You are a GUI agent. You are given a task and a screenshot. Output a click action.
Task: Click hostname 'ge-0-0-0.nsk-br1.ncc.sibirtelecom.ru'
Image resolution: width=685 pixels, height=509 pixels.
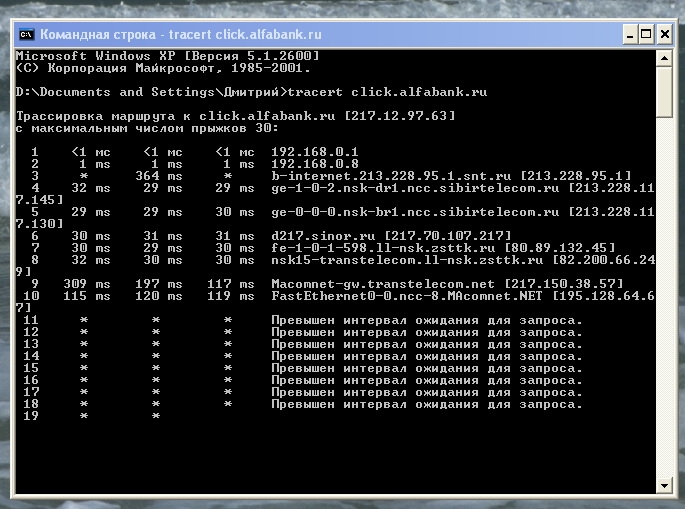pyautogui.click(x=415, y=212)
